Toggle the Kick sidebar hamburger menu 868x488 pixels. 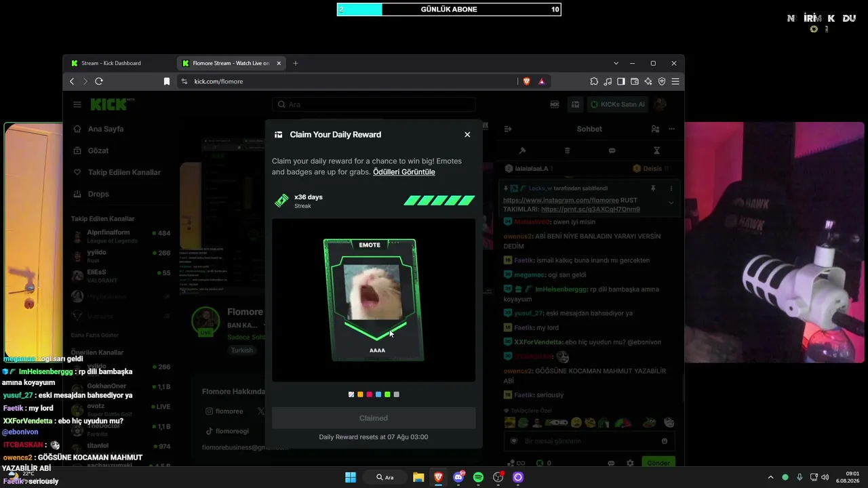pos(77,104)
